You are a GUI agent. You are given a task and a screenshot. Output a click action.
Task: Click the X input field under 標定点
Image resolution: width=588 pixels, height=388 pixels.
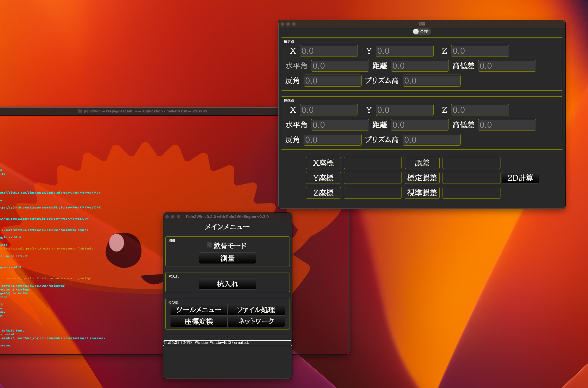coord(329,50)
